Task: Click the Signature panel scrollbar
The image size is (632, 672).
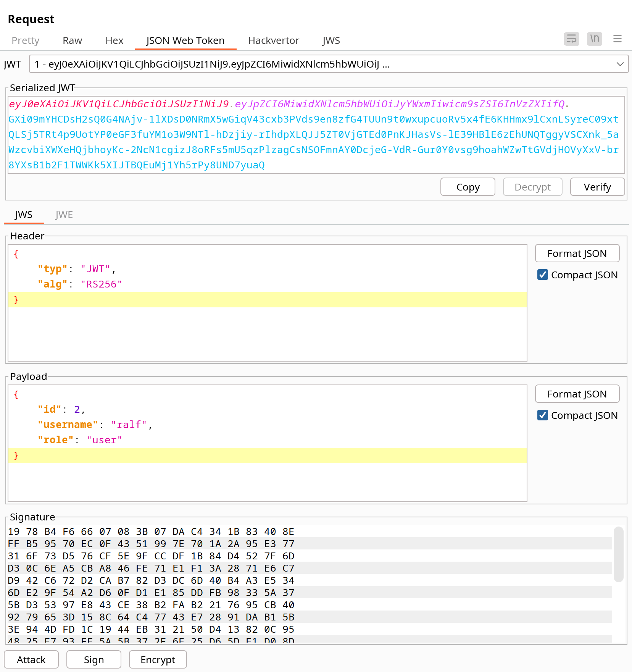Action: 618,554
